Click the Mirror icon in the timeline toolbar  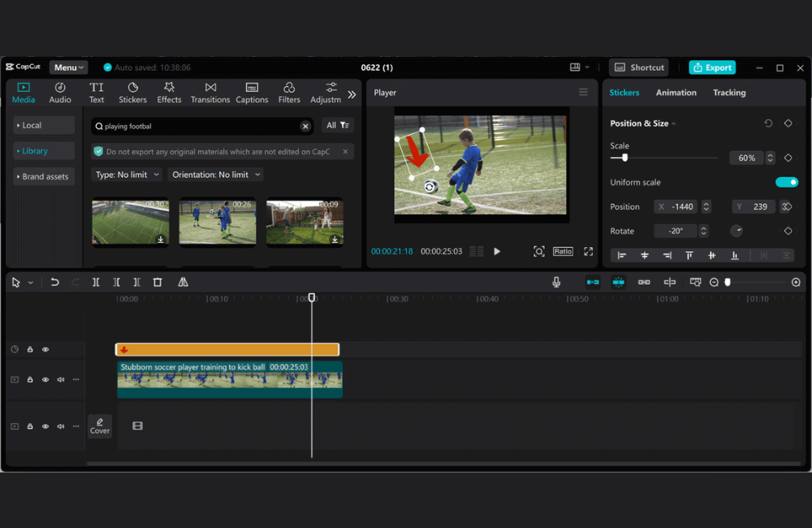183,282
